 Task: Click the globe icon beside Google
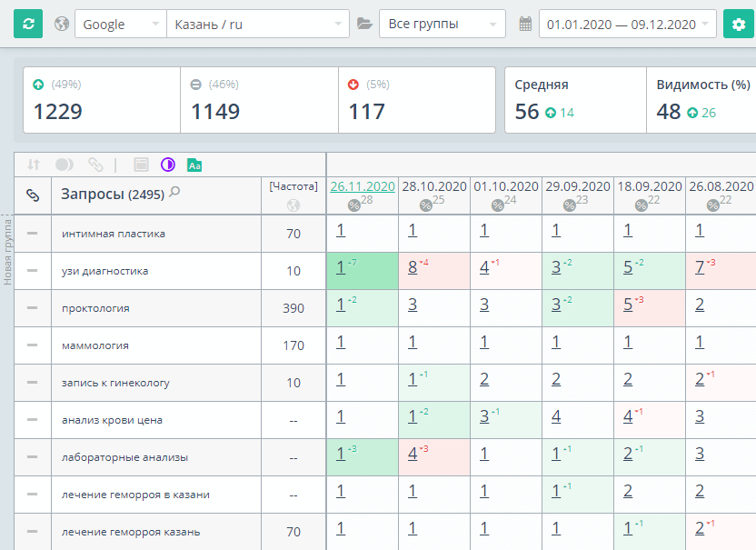click(62, 24)
